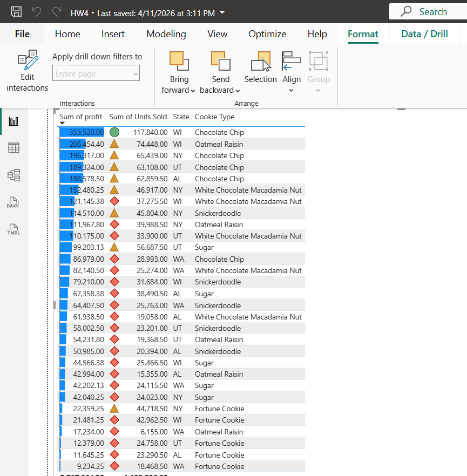This screenshot has width=467, height=476.
Task: Click the units value 23,290.50
Action: click(152, 455)
